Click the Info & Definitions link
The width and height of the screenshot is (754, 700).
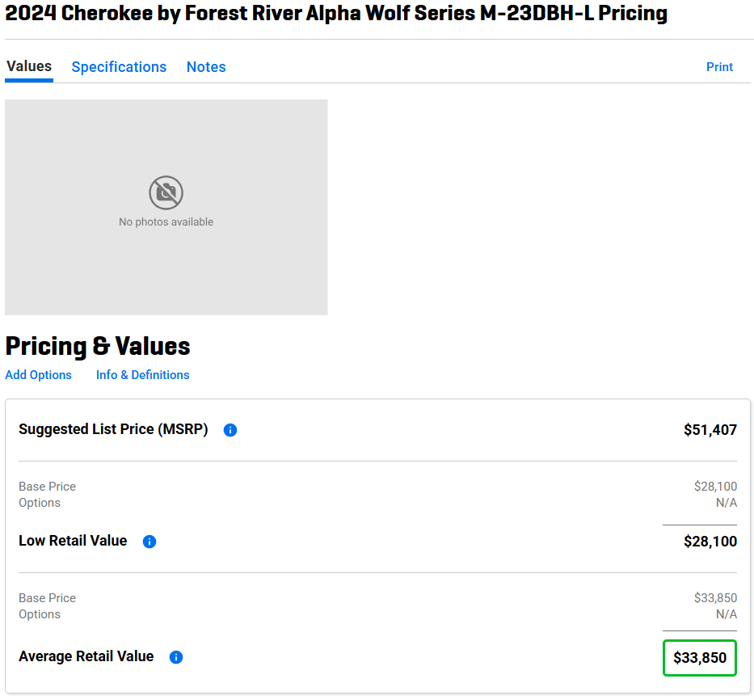point(142,375)
